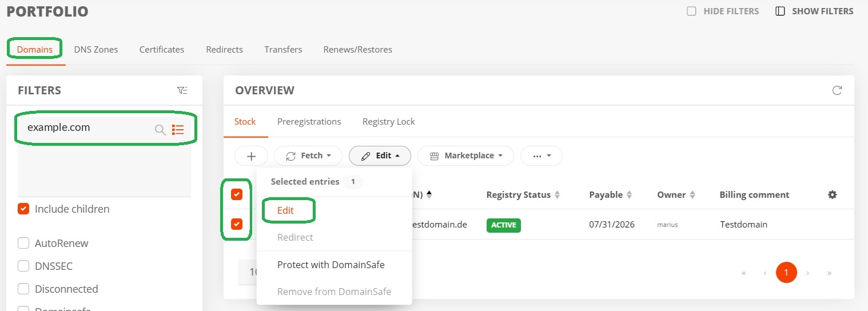The height and width of the screenshot is (311, 868).
Task: Open the Marketplace dropdown
Action: pos(465,155)
